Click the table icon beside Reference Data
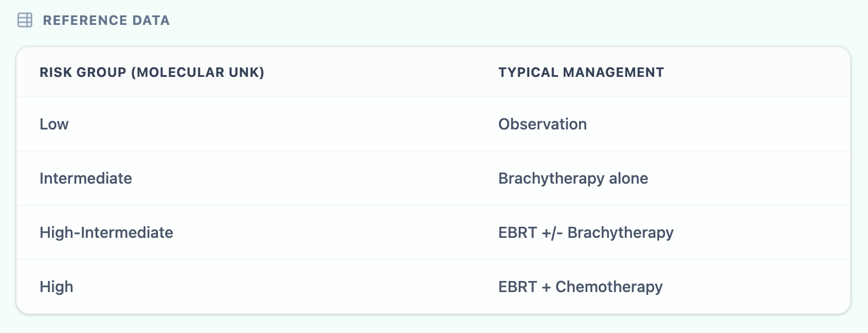The width and height of the screenshot is (868, 333). coord(25,20)
